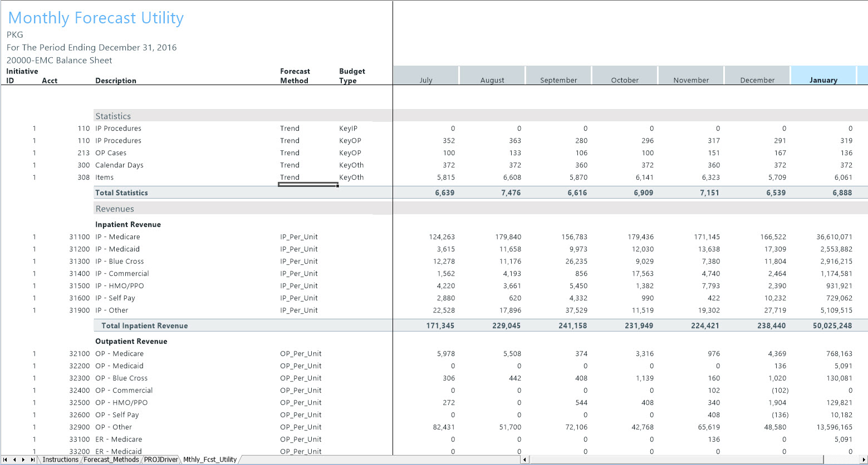This screenshot has height=465, width=868.
Task: Select the Trend cell for Items row
Action: point(290,177)
